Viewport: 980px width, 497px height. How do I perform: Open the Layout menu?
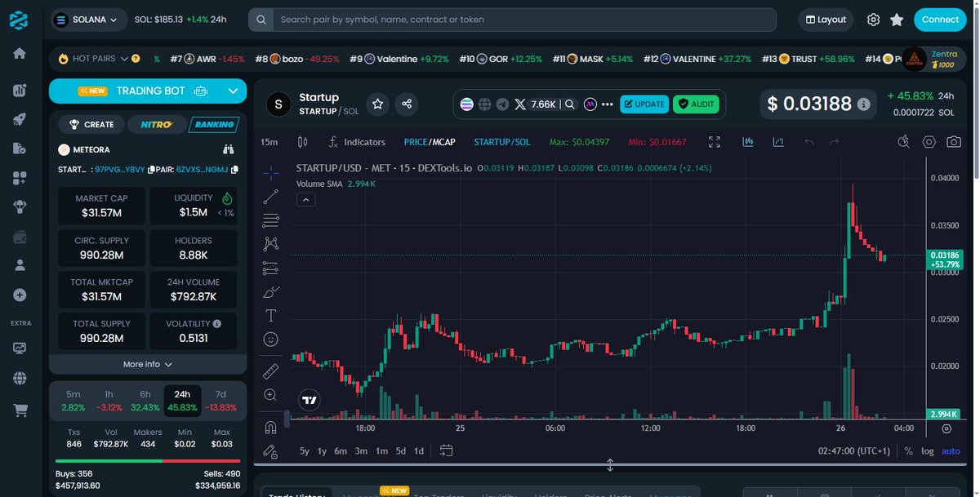point(826,20)
